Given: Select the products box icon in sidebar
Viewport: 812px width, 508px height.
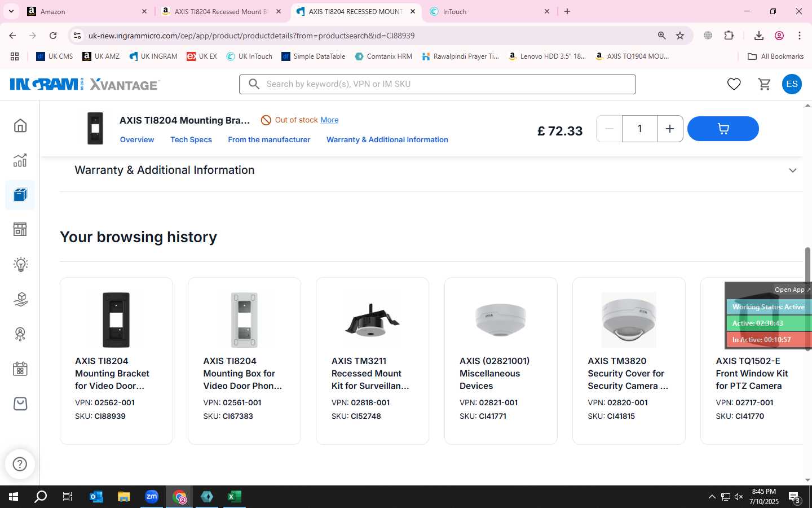Looking at the screenshot, I should 20,195.
